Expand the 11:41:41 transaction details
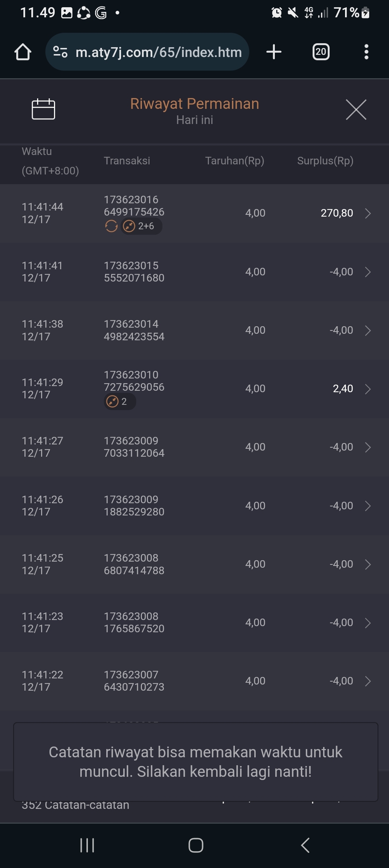The height and width of the screenshot is (868, 389). (x=368, y=272)
